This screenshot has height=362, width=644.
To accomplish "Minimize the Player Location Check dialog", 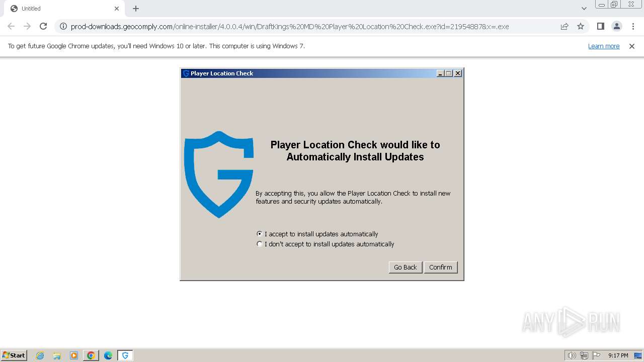I will pos(440,73).
